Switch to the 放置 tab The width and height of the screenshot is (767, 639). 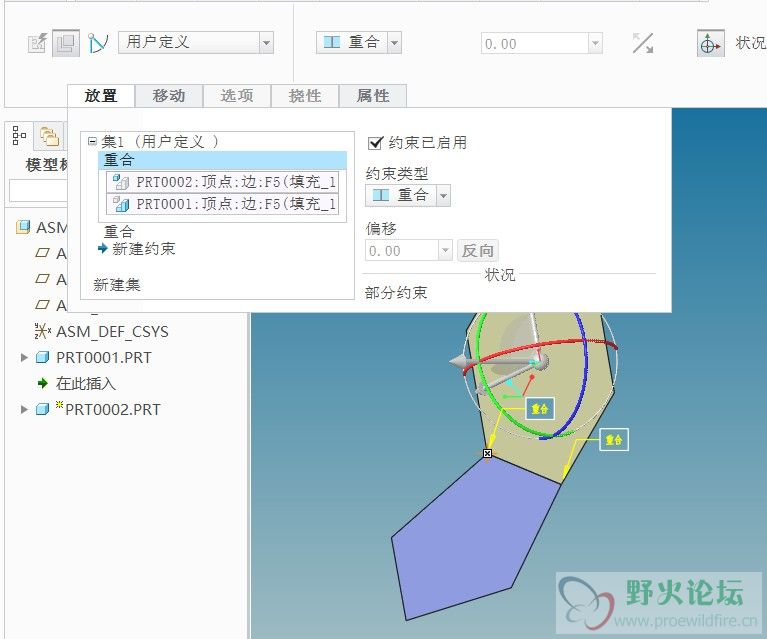pos(101,95)
